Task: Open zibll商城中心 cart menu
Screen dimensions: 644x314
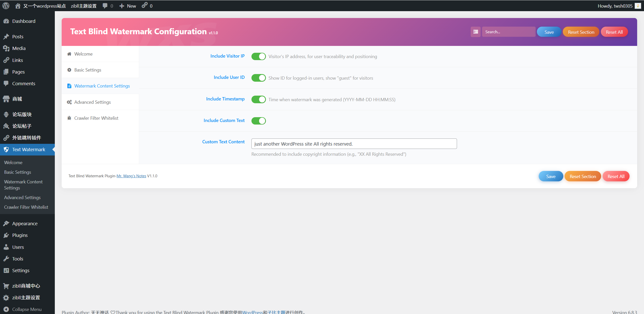Action: pos(26,286)
